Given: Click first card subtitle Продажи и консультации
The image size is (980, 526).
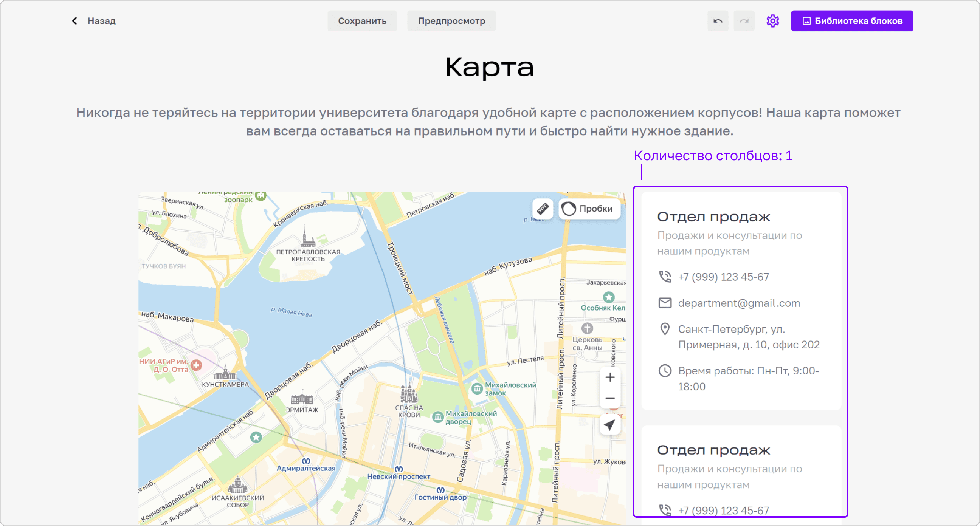Looking at the screenshot, I should coord(729,243).
